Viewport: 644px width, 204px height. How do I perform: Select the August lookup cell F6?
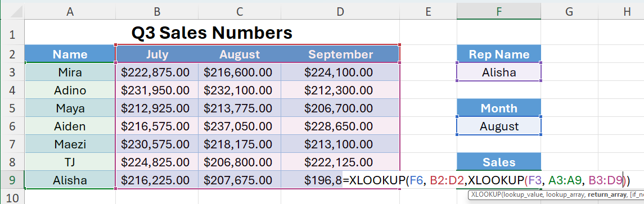498,126
